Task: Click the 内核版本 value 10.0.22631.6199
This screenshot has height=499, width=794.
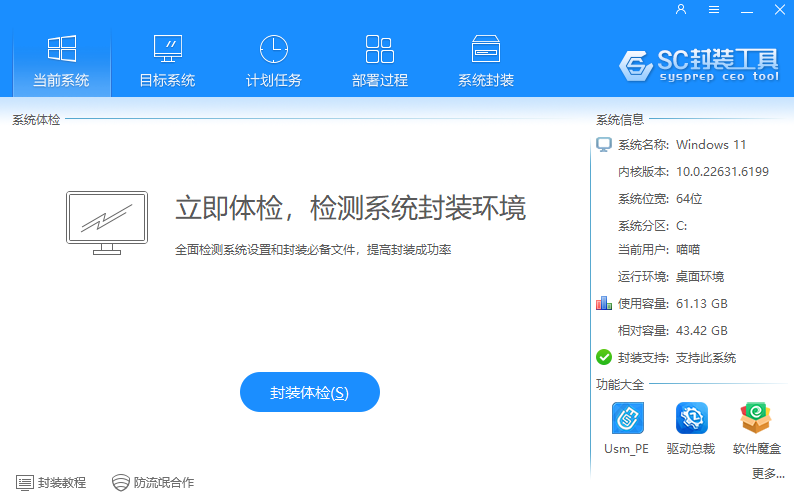Action: (x=722, y=172)
